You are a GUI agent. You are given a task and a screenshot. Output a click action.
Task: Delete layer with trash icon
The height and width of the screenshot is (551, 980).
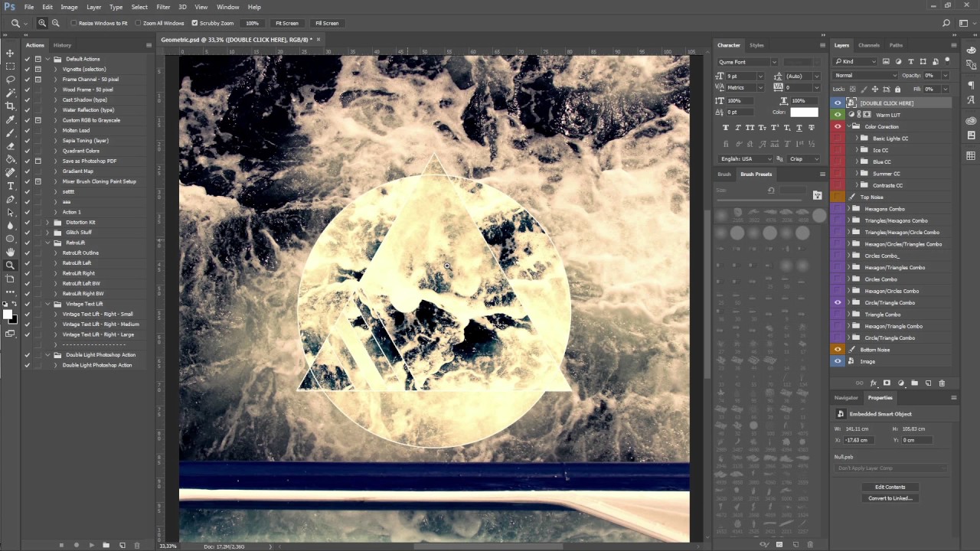942,383
